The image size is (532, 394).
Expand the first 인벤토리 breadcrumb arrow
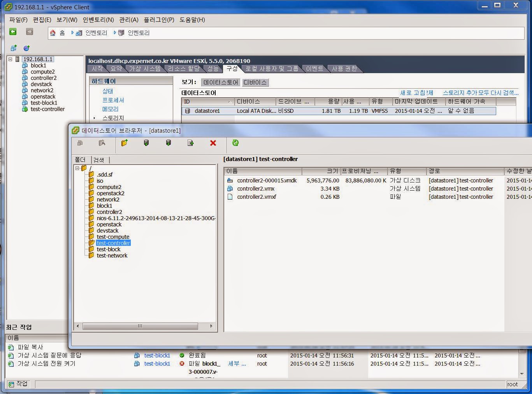click(72, 33)
